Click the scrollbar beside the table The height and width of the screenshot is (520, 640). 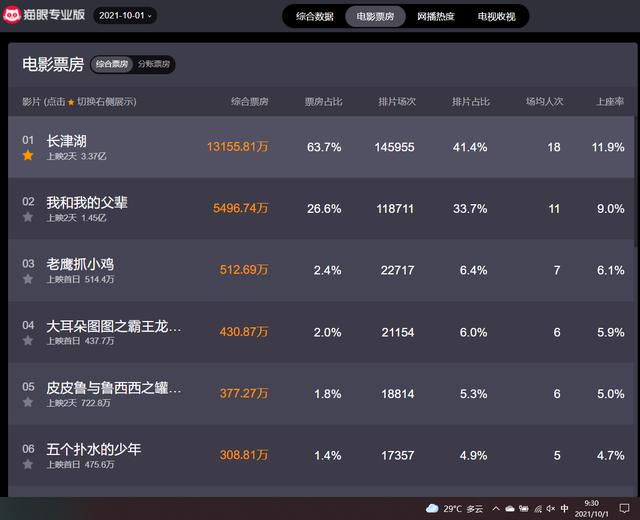[636, 182]
